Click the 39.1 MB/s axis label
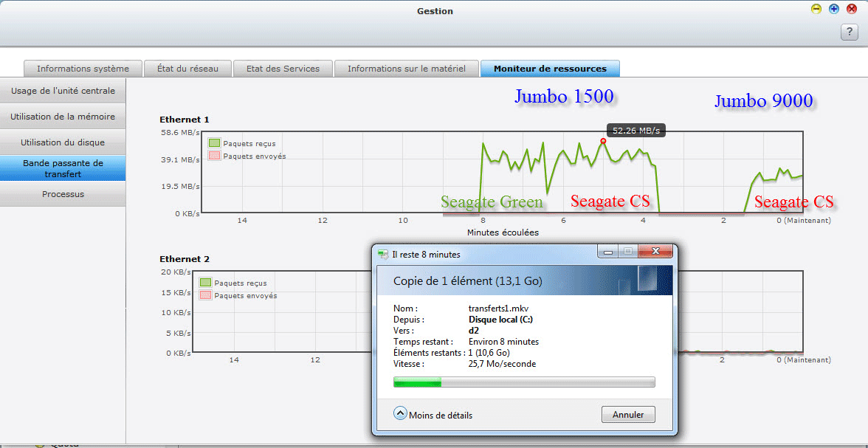Image resolution: width=868 pixels, height=448 pixels. pos(179,159)
